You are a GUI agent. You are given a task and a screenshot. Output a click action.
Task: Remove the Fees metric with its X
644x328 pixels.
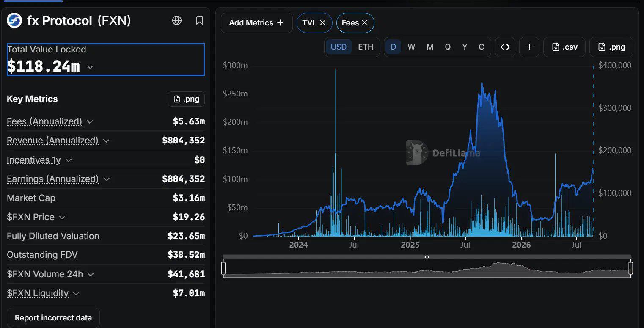click(x=364, y=23)
